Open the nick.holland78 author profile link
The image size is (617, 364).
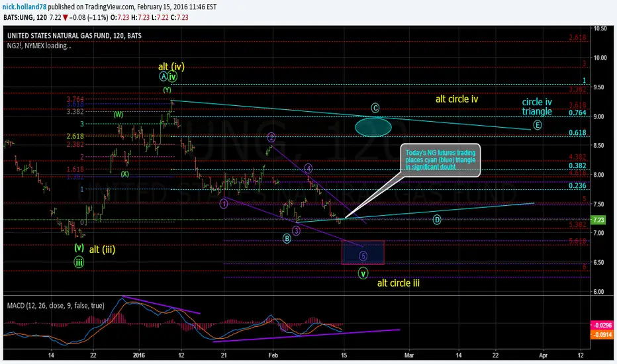click(x=24, y=7)
